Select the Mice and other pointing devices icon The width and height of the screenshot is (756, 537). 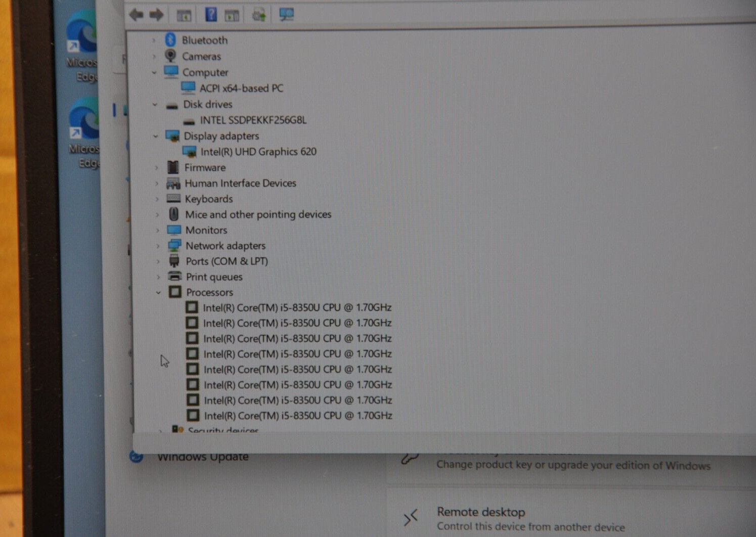(173, 214)
